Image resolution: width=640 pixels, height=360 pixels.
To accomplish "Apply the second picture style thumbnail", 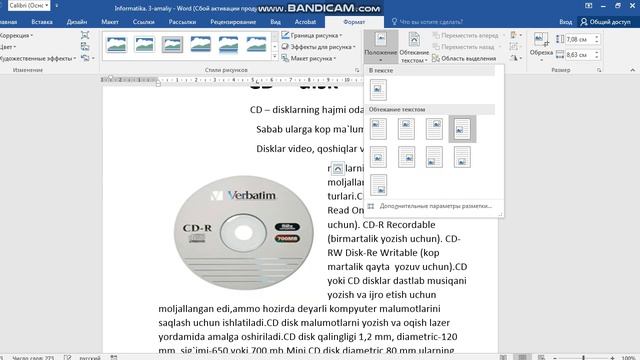I will click(144, 44).
